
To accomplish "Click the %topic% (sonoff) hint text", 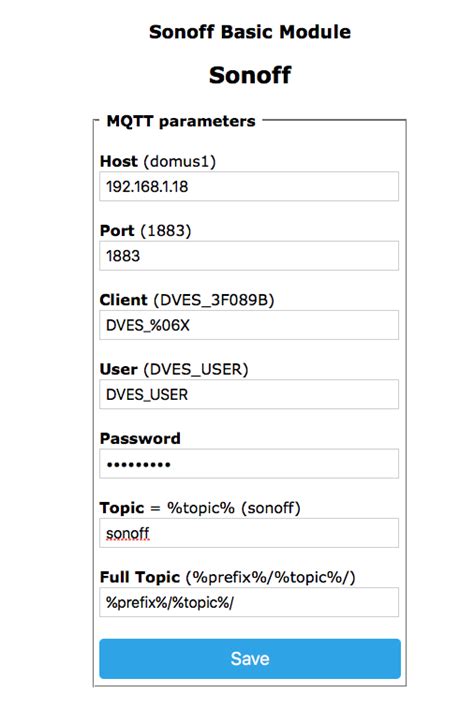I will tap(234, 508).
